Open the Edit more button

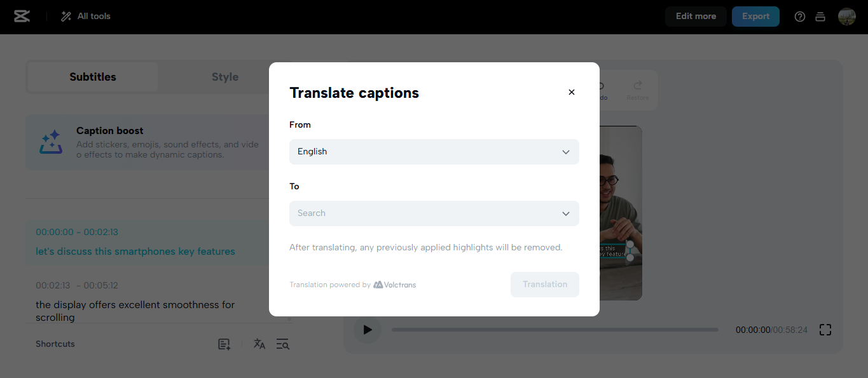click(x=695, y=16)
